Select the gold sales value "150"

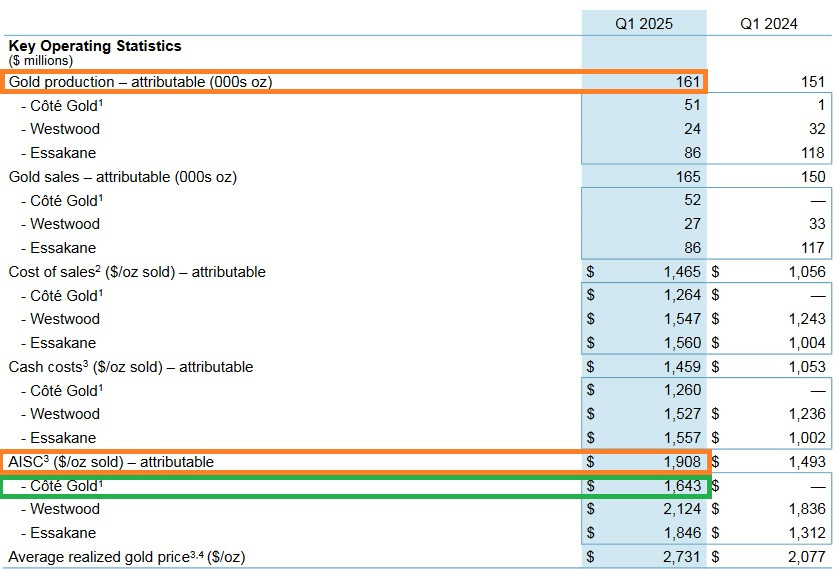(813, 177)
